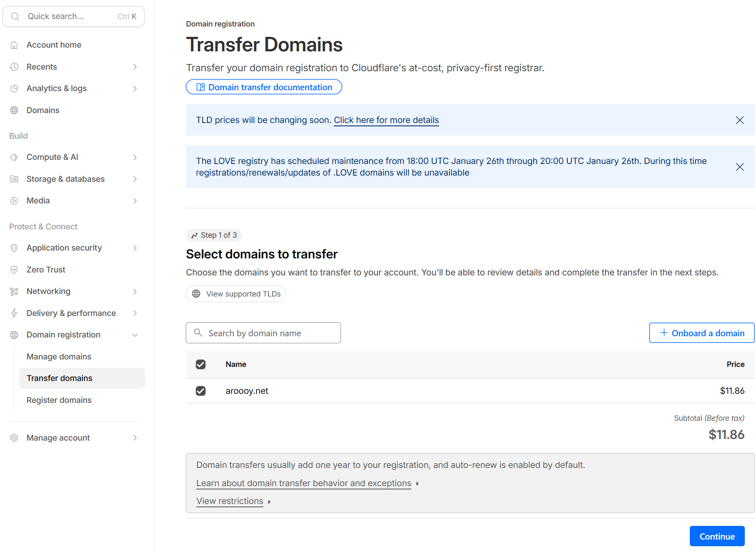Go to Register domains page
Viewport: 756px width, 552px height.
click(x=59, y=400)
